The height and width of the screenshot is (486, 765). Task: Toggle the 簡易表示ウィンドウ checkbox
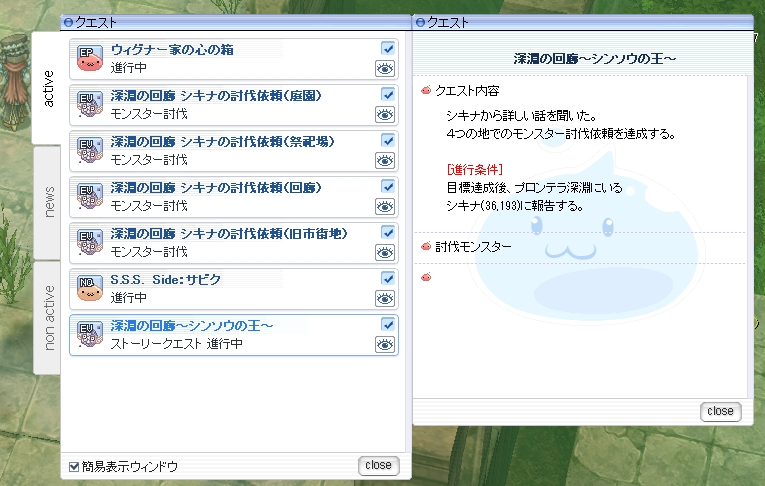point(74,466)
